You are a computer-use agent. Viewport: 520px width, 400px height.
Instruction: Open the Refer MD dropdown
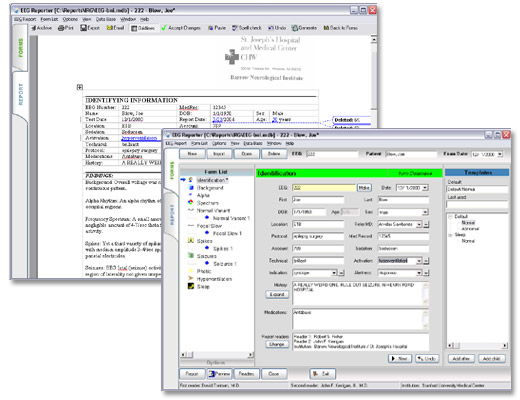tap(419, 224)
